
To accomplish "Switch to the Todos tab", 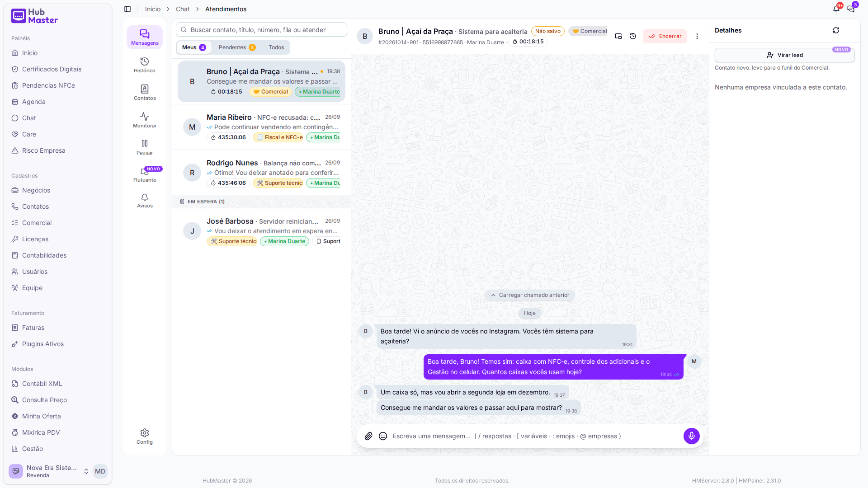I will tap(276, 47).
